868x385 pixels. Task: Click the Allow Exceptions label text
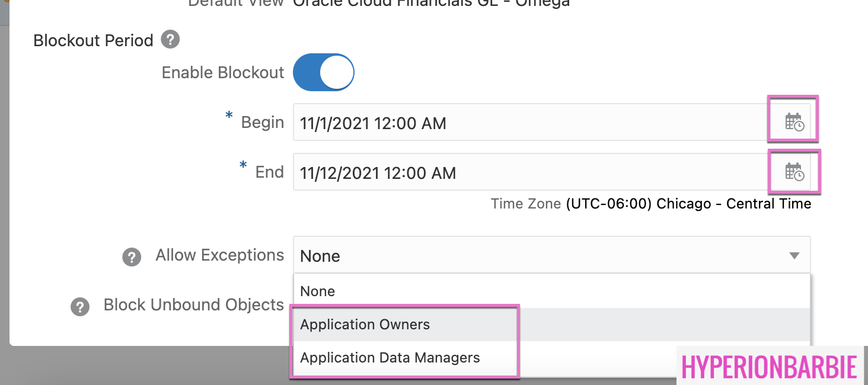(220, 255)
